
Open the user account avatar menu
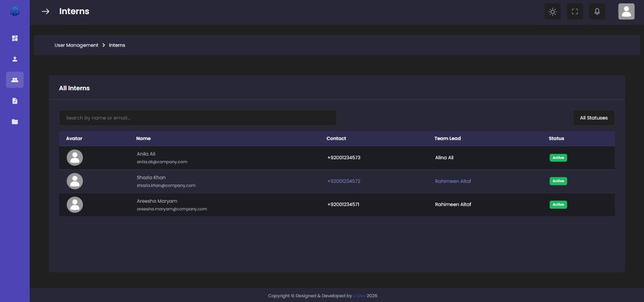(626, 12)
